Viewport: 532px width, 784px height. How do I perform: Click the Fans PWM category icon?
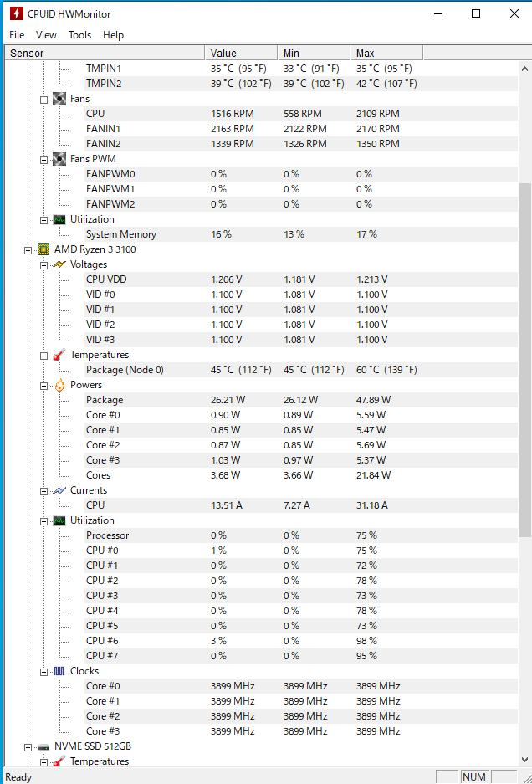pos(59,159)
